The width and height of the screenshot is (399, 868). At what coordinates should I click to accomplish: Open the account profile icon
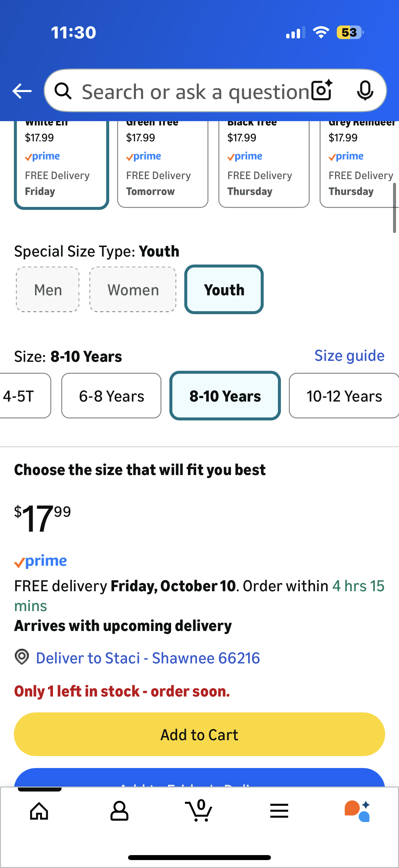point(119,811)
